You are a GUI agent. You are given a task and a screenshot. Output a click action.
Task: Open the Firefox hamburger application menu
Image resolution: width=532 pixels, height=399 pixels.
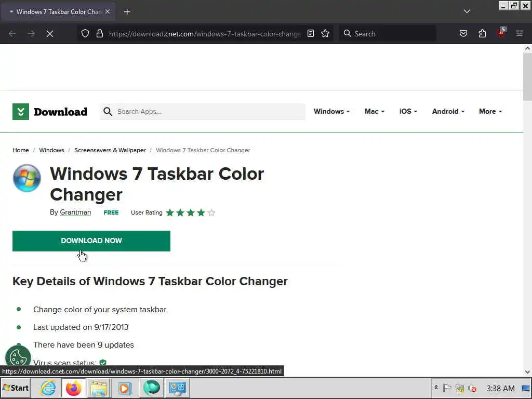520,33
